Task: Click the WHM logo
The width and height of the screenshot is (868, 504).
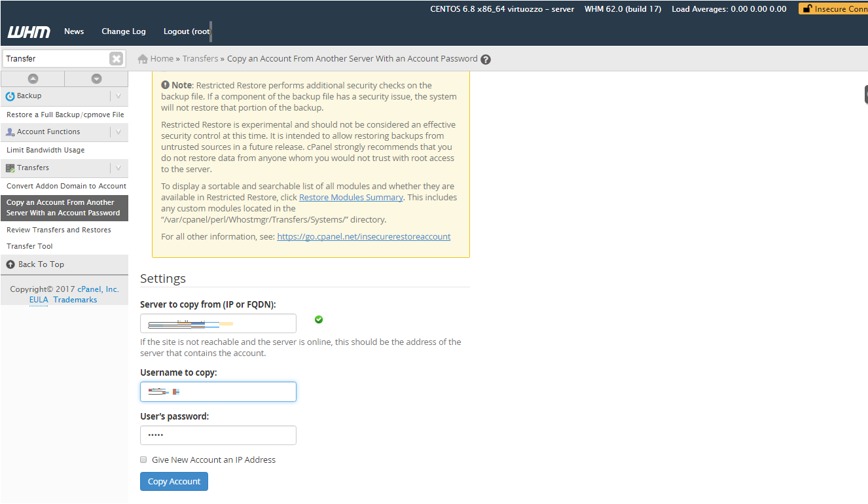Action: 29,31
